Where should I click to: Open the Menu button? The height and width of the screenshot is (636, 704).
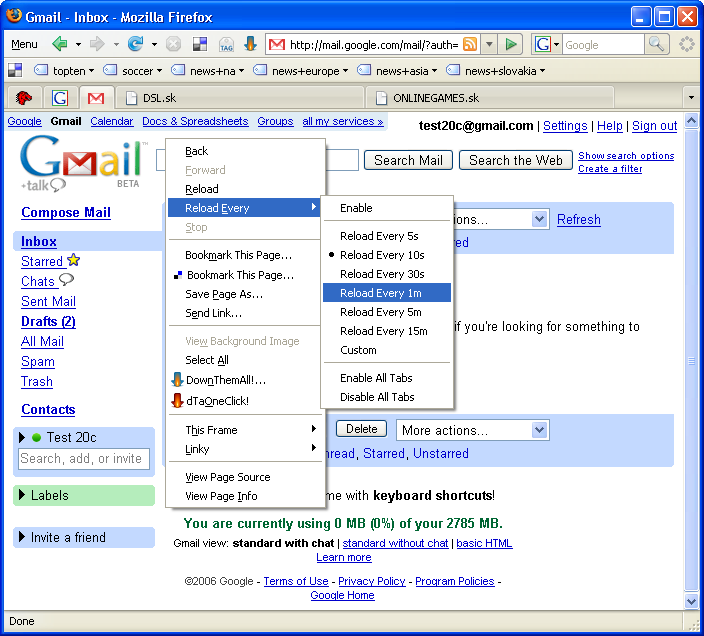(x=24, y=44)
